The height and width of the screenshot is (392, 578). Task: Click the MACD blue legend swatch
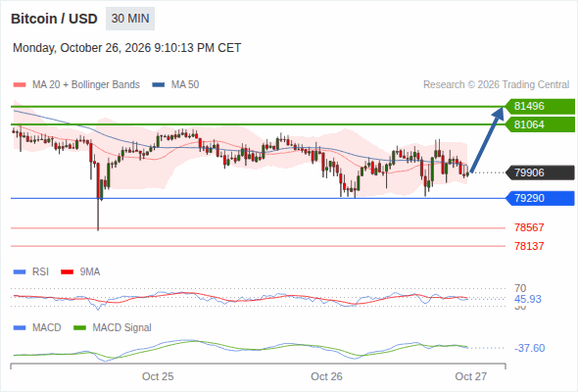20,328
